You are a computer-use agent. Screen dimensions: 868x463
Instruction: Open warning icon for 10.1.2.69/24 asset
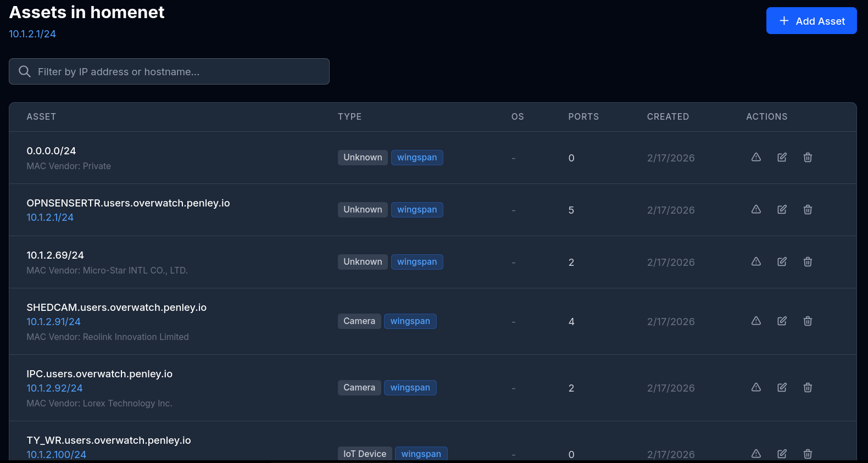coord(756,261)
